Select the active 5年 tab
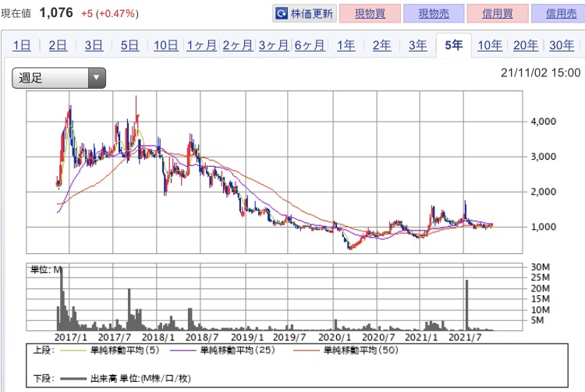The width and height of the screenshot is (585, 392). click(454, 45)
